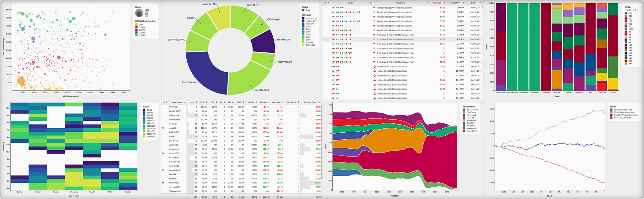
Task: Click the site icon on the 10:18 PM Hold'em hand
Action: click(375, 85)
